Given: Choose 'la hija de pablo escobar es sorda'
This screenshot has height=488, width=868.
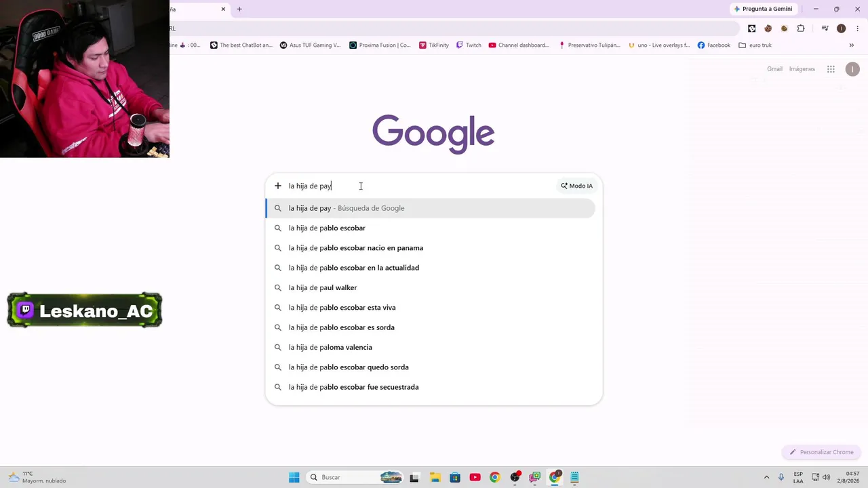Looking at the screenshot, I should point(431,327).
